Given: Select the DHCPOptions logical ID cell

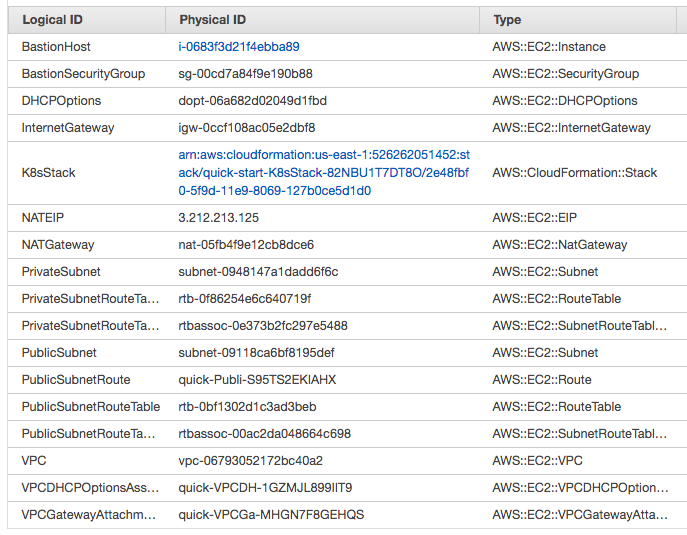Looking at the screenshot, I should click(61, 101).
